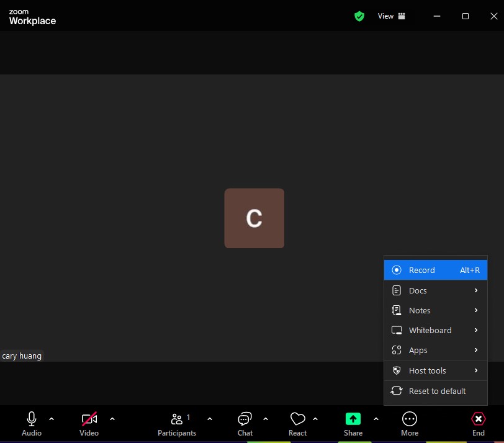
Task: Click the green Share screen icon
Action: (x=353, y=419)
